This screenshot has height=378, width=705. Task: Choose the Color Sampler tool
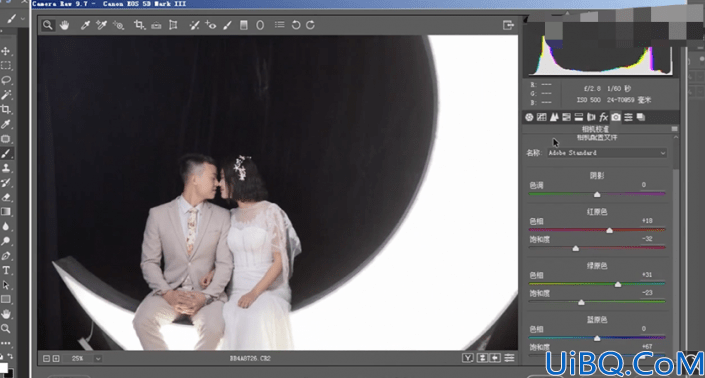tap(101, 25)
